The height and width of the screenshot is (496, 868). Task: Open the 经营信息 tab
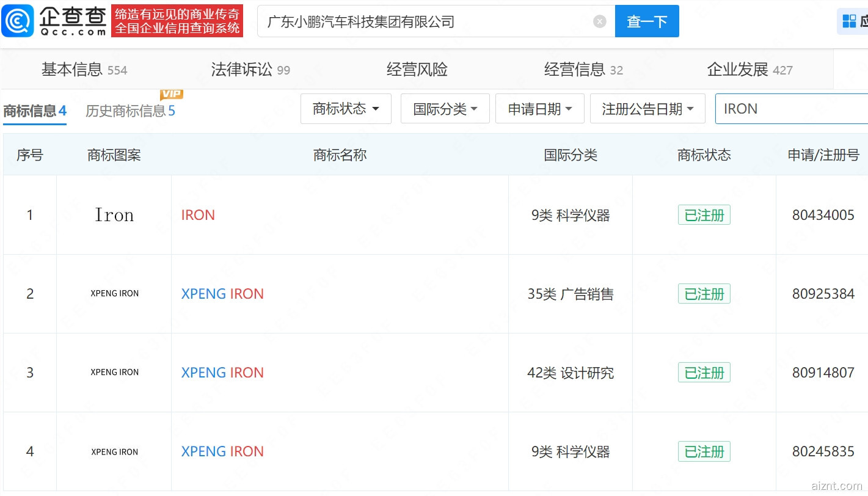point(583,70)
